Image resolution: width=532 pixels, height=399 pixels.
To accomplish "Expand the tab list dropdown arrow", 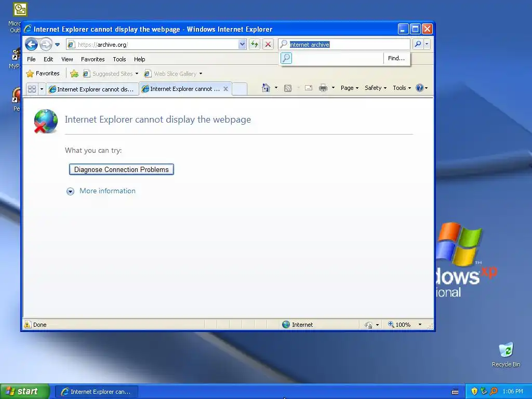I will pyautogui.click(x=42, y=89).
